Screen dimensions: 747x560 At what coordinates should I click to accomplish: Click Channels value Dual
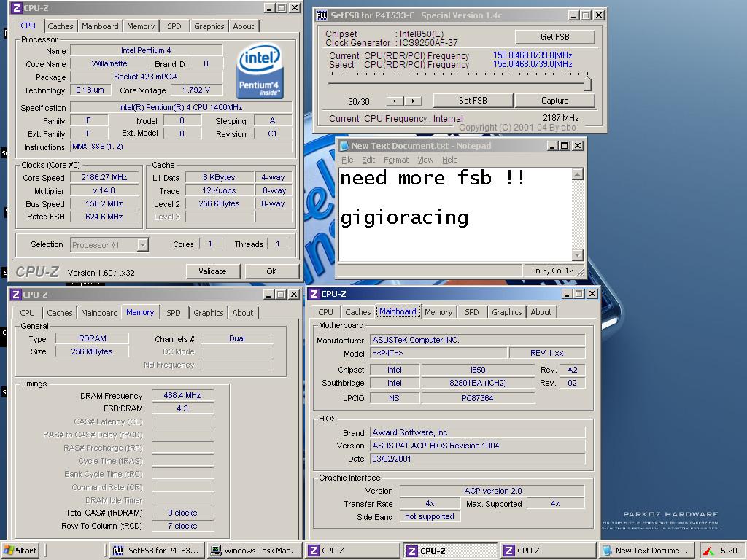click(x=237, y=338)
